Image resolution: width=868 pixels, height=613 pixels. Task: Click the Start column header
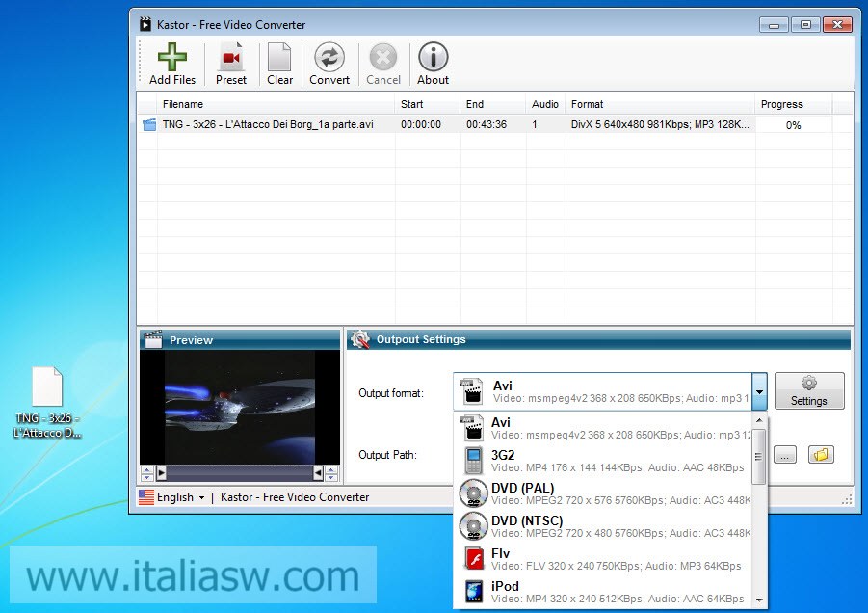[x=428, y=104]
